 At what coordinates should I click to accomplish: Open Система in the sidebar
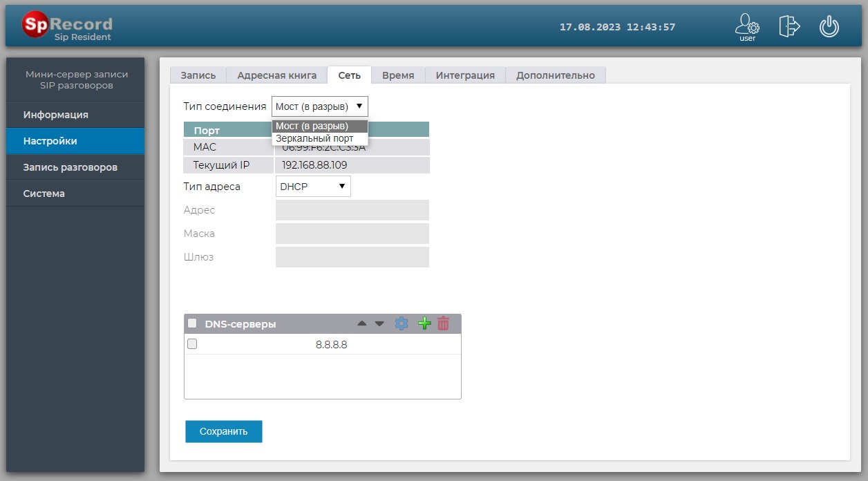tap(75, 194)
